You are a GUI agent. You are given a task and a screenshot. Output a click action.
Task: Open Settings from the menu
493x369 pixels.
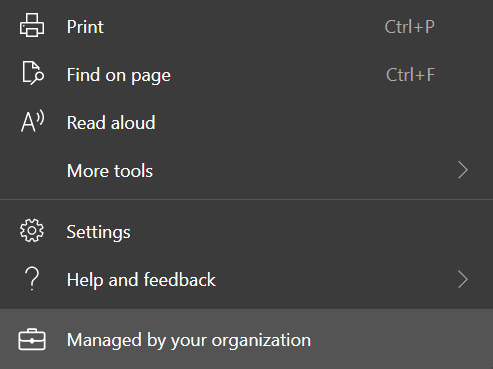[246, 232]
